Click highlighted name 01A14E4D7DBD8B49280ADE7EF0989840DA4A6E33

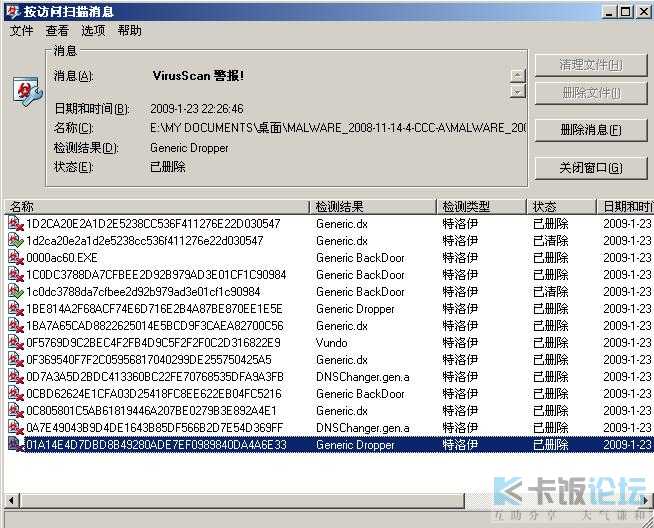[156, 445]
